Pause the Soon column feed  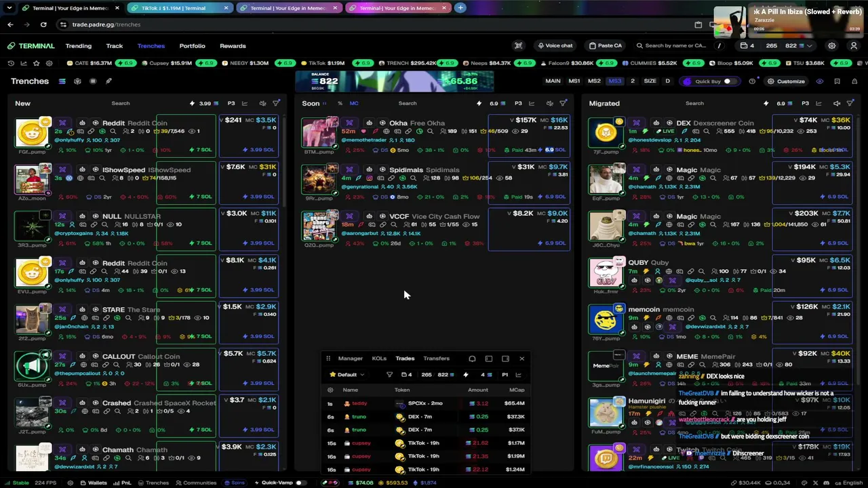point(324,104)
